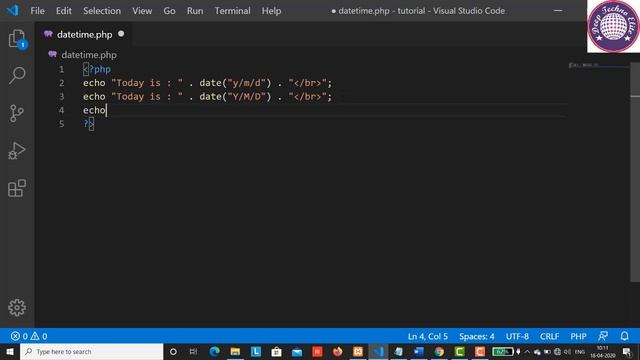Launch Google Chrome from the taskbar
This screenshot has height=360, width=640.
[439, 351]
